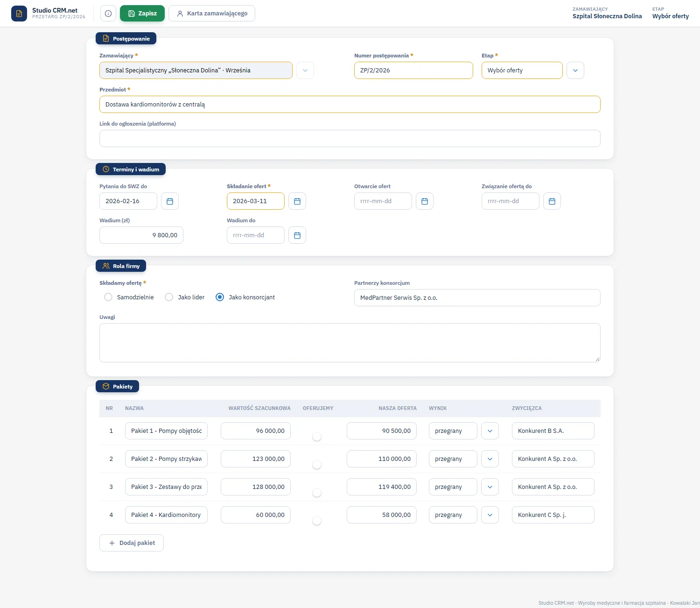Edit Pakiet 2 winner Konkurent A field

point(553,459)
